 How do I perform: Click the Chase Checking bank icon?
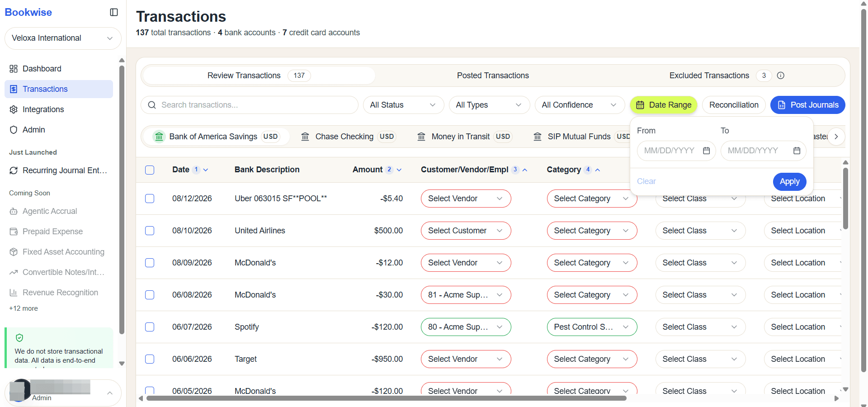[305, 137]
